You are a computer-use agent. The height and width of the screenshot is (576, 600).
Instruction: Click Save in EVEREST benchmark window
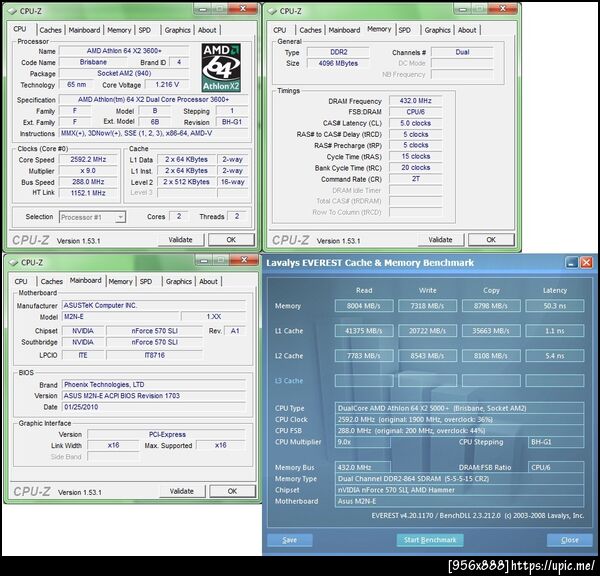(290, 540)
